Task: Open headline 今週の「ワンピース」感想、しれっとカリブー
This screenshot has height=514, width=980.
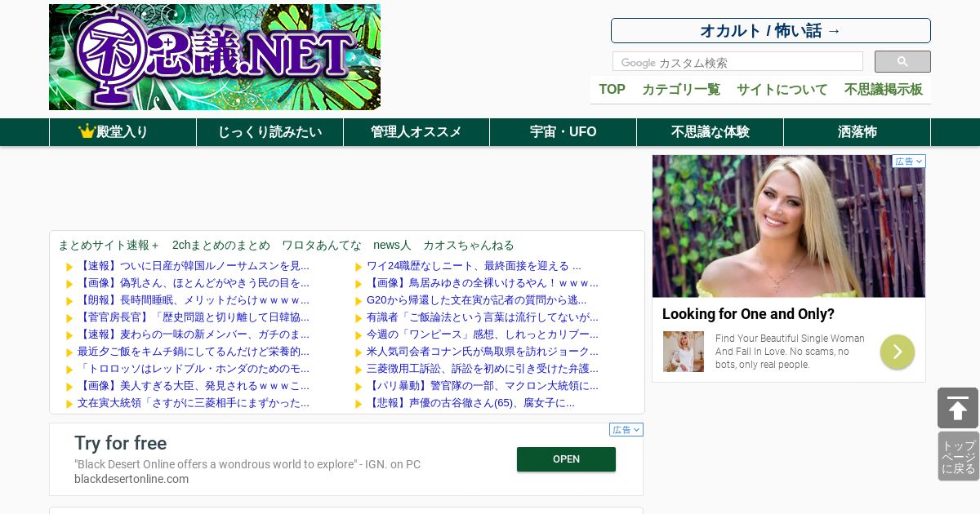Action: pyautogui.click(x=483, y=335)
